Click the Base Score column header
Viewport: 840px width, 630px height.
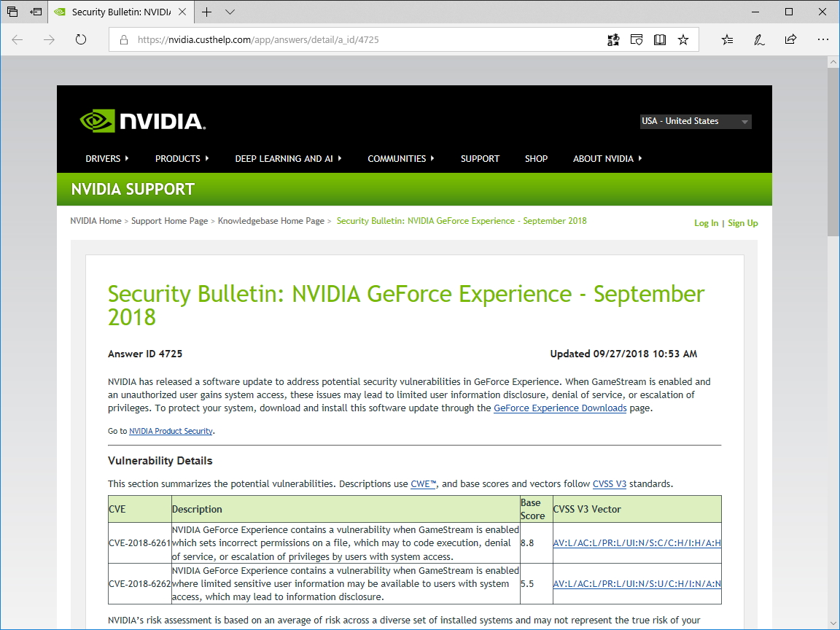(536, 509)
